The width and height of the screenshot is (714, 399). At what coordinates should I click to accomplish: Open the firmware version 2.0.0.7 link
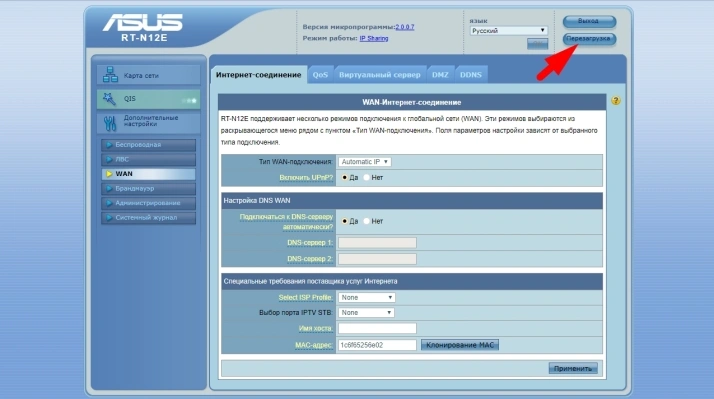(405, 27)
